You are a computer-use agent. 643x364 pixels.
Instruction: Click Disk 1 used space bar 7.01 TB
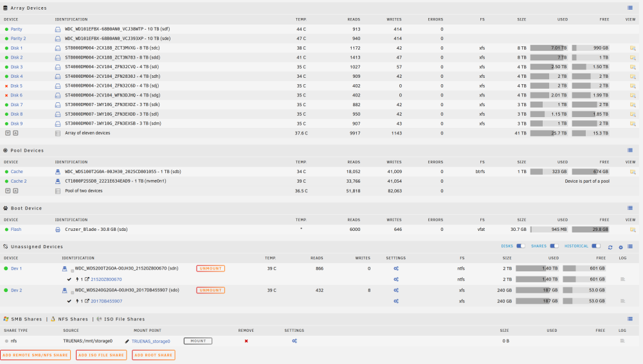548,48
